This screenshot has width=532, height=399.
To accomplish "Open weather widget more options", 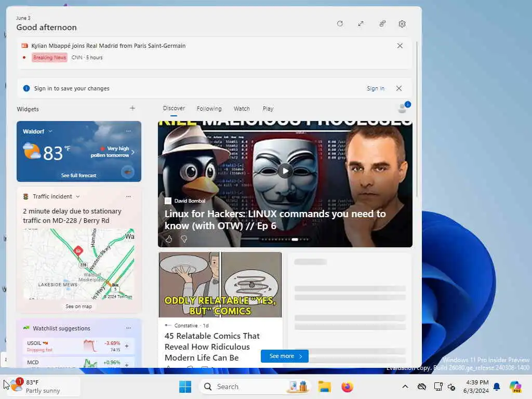I will tap(128, 131).
